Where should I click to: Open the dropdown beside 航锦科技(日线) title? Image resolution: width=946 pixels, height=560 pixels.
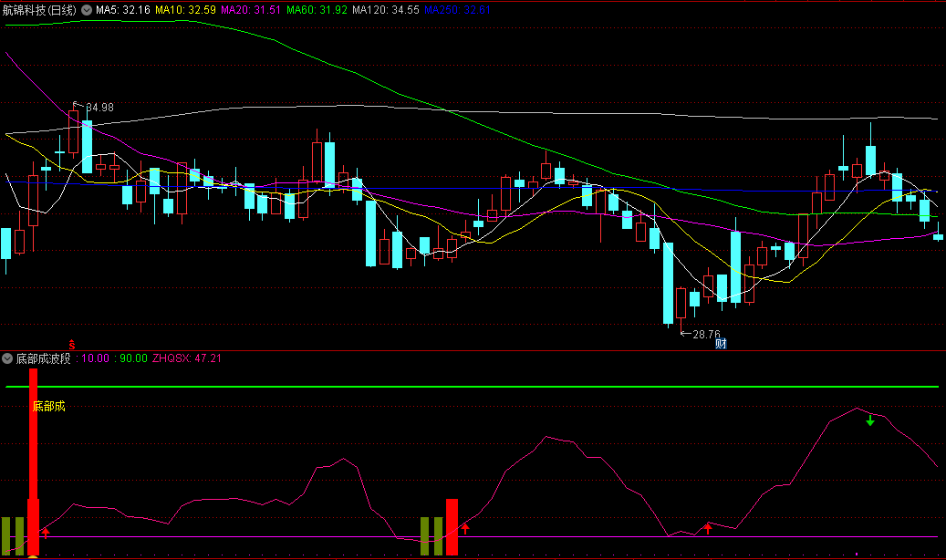pyautogui.click(x=87, y=10)
